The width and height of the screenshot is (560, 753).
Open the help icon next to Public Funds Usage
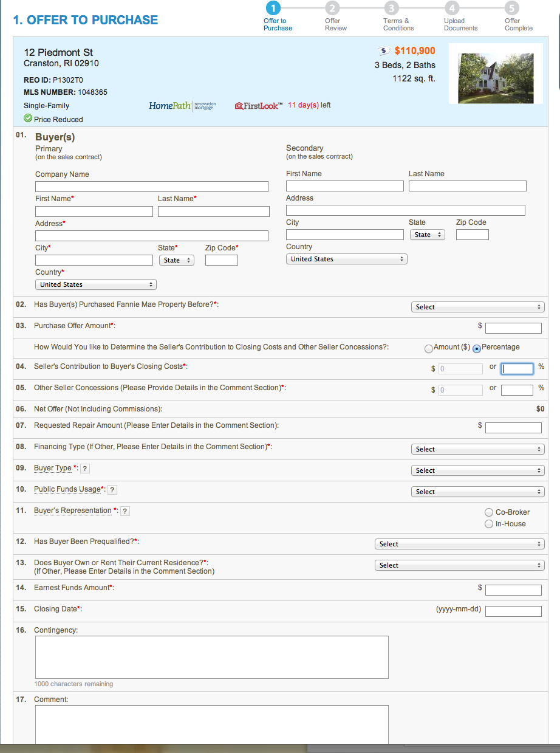112,489
